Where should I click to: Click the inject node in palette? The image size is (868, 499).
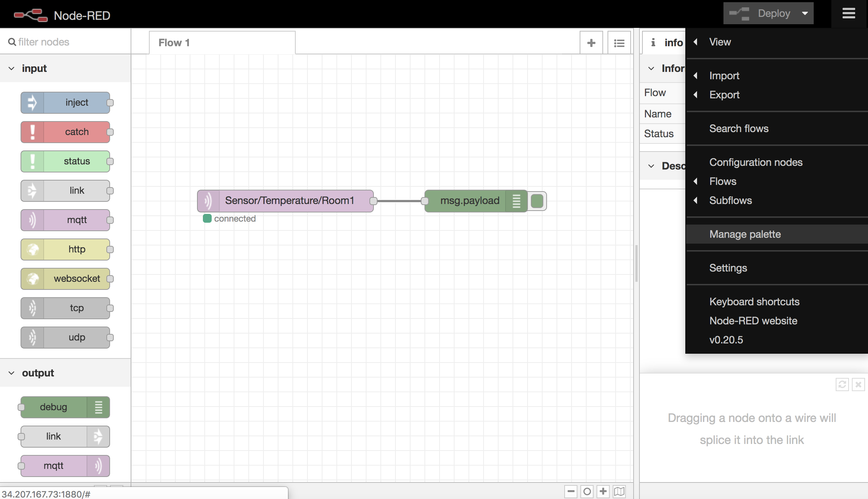pos(65,102)
